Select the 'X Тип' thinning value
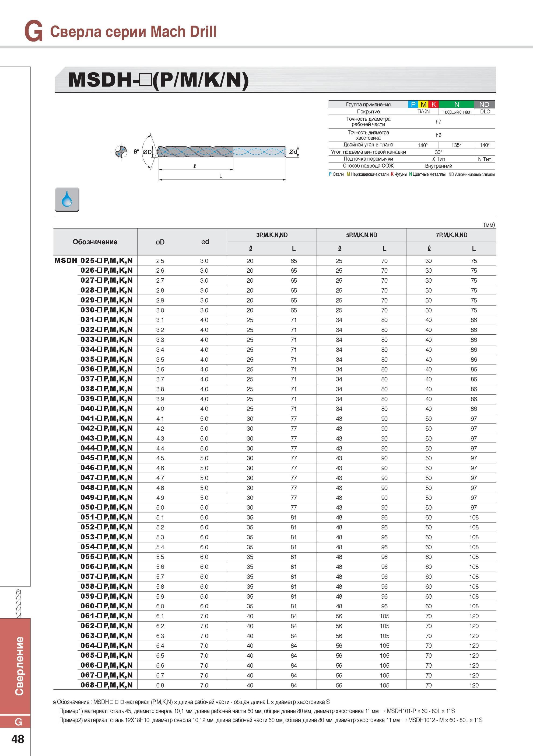Image resolution: width=533 pixels, height=756 pixels. [438, 159]
